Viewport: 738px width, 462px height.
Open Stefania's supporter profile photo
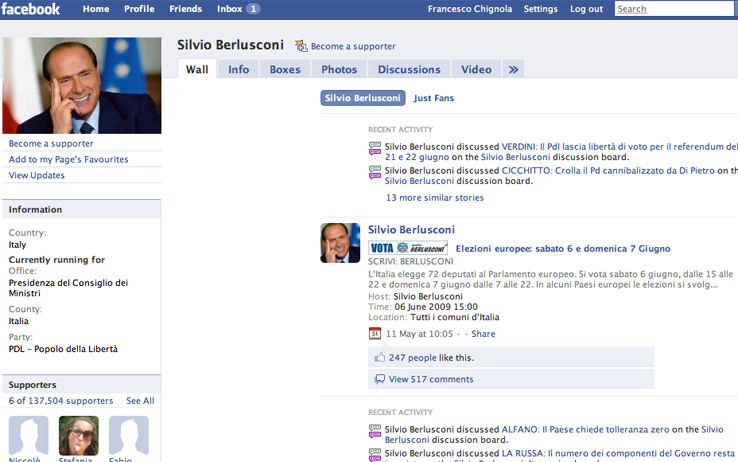pos(79,436)
